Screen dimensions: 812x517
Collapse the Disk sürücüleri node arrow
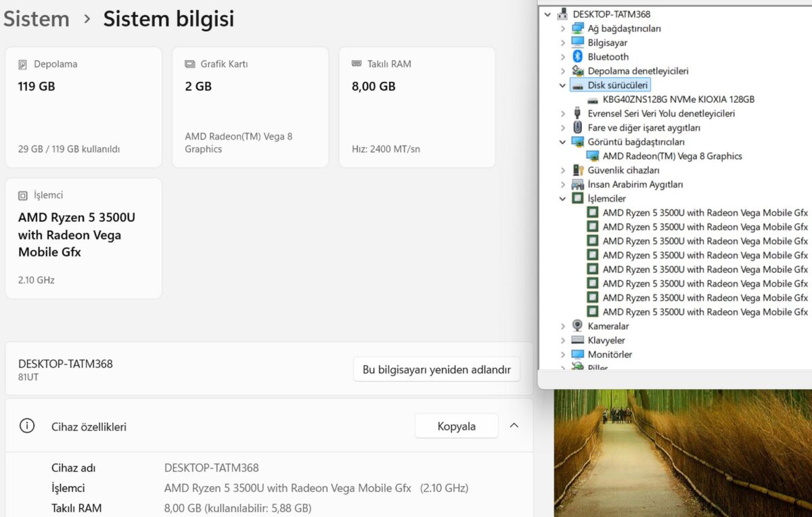(x=562, y=85)
